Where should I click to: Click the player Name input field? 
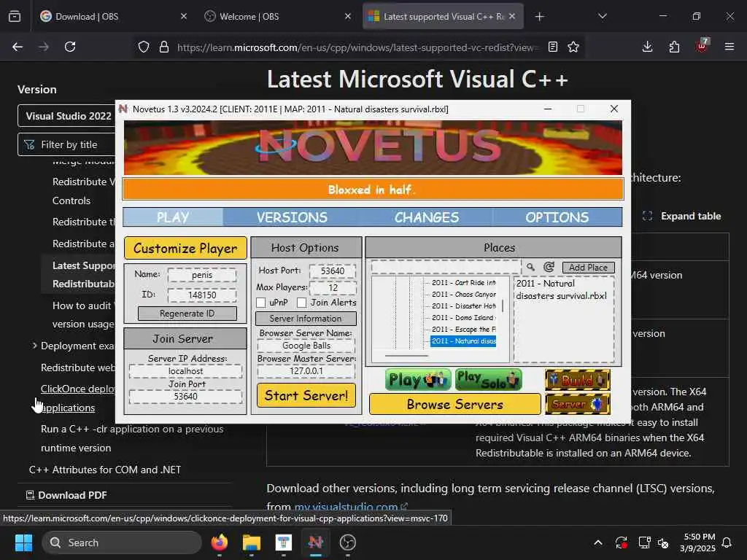pos(202,275)
